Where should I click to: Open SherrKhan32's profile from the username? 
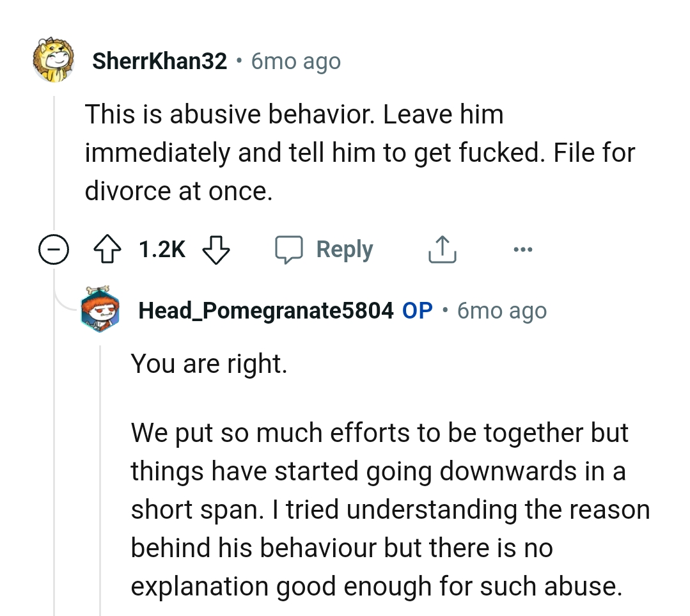coord(161,61)
